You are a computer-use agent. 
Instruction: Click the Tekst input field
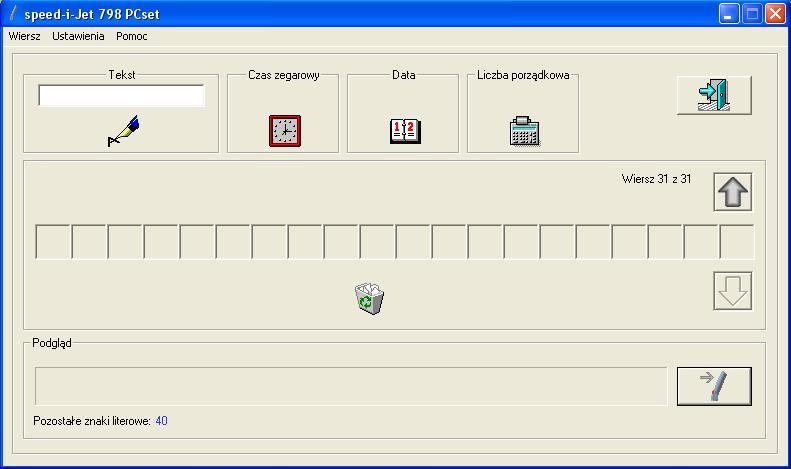coord(121,95)
